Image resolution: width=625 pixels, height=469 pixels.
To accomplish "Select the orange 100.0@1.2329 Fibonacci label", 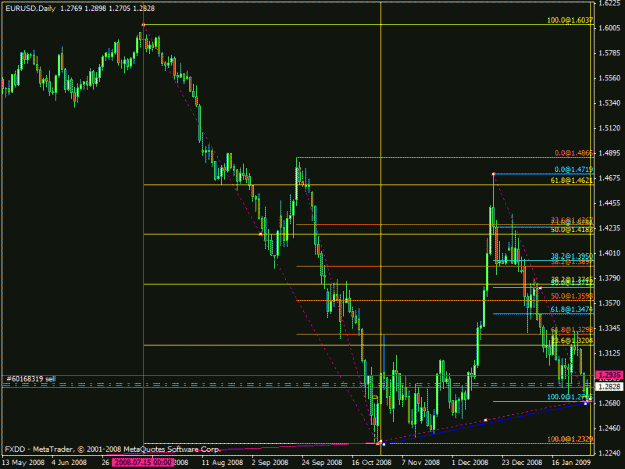I will 570,439.
